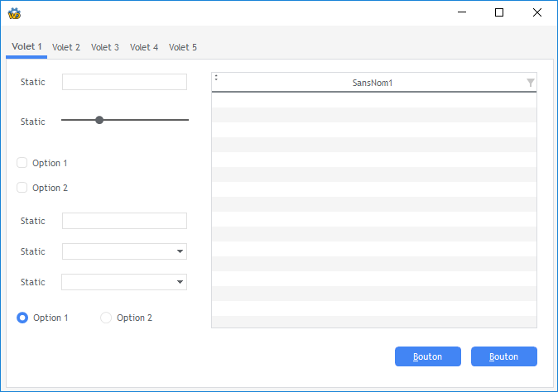Click the SansNom1 column header
Image resolution: width=558 pixels, height=392 pixels.
click(x=373, y=83)
